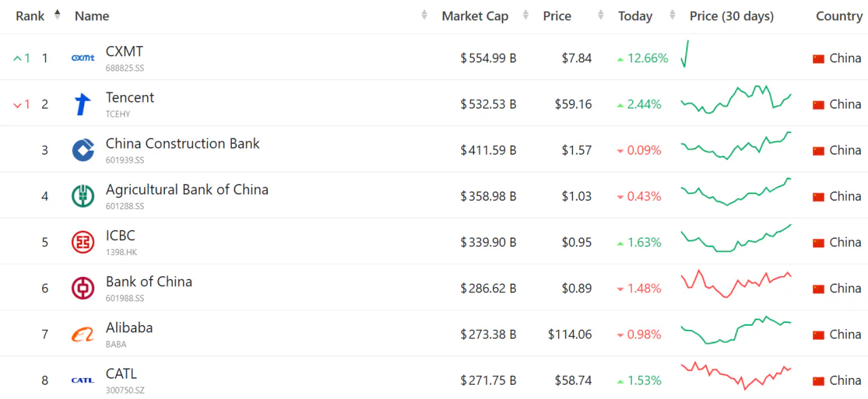The height and width of the screenshot is (399, 868).
Task: Open the Tencent company name link
Action: pos(130,98)
